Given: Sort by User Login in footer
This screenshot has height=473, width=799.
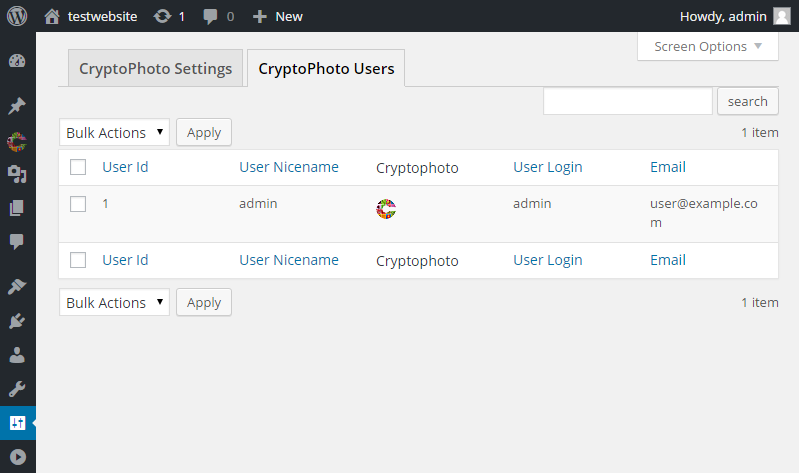Looking at the screenshot, I should 548,260.
